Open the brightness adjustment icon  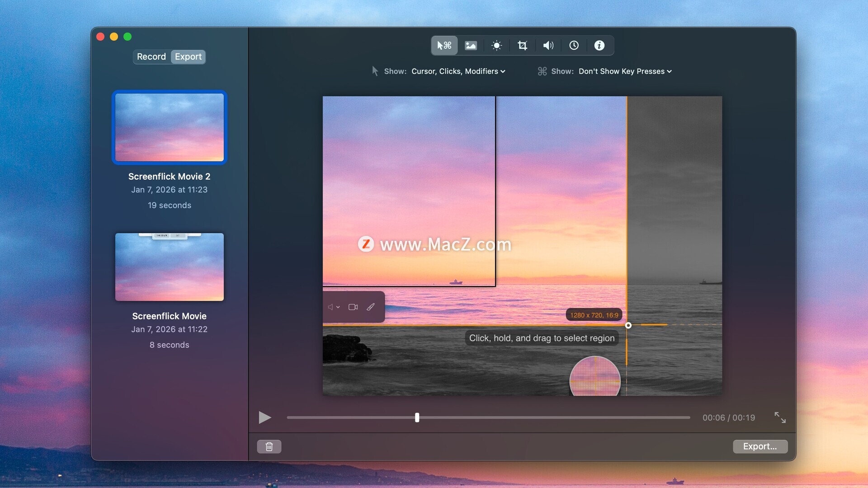496,45
